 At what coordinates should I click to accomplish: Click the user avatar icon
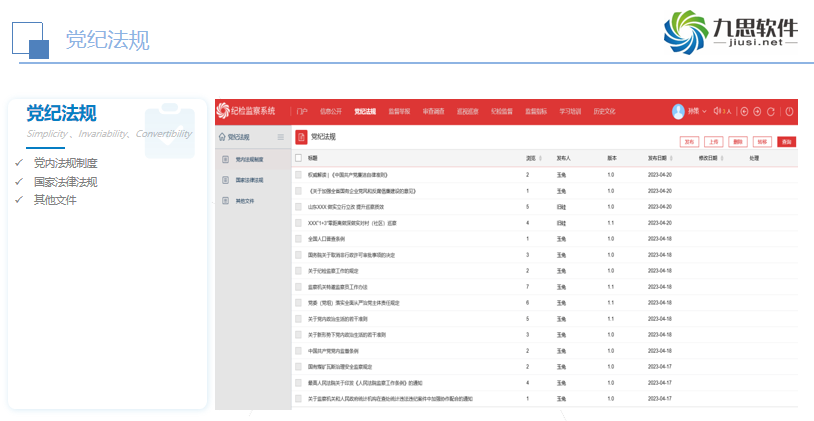[x=679, y=111]
